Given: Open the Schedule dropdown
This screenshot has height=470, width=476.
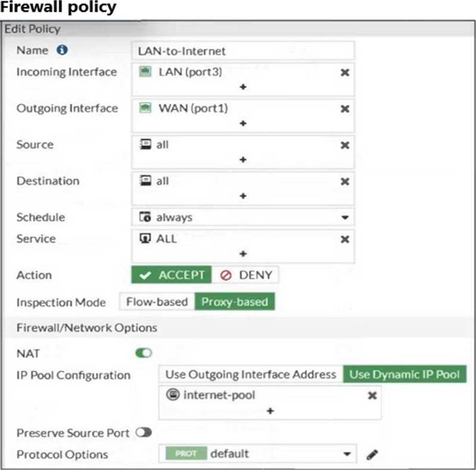Looking at the screenshot, I should (x=345, y=217).
